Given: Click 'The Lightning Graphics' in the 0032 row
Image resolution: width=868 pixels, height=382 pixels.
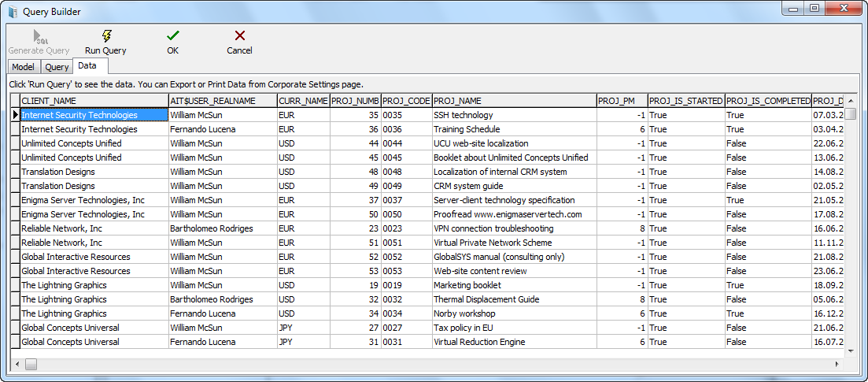Looking at the screenshot, I should point(94,299).
